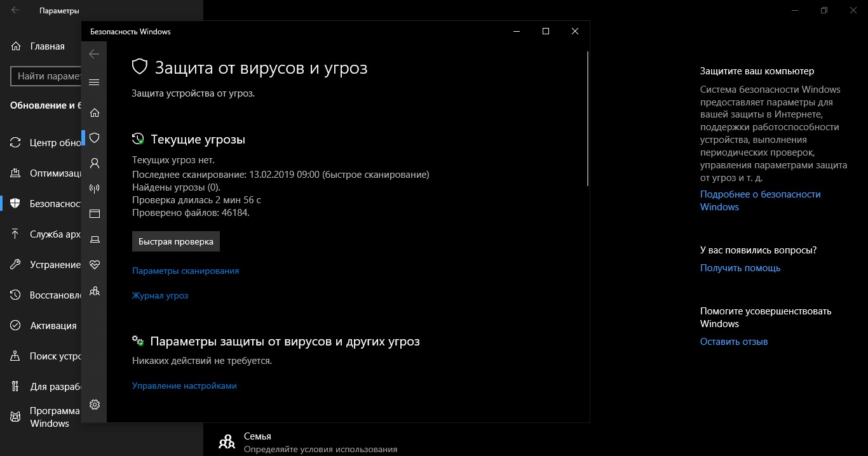Click Текущих угроз нет text

pyautogui.click(x=173, y=160)
